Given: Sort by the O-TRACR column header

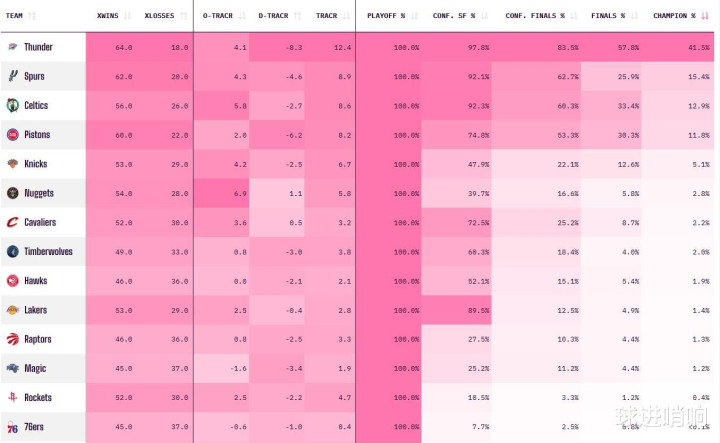Looking at the screenshot, I should 219,16.
